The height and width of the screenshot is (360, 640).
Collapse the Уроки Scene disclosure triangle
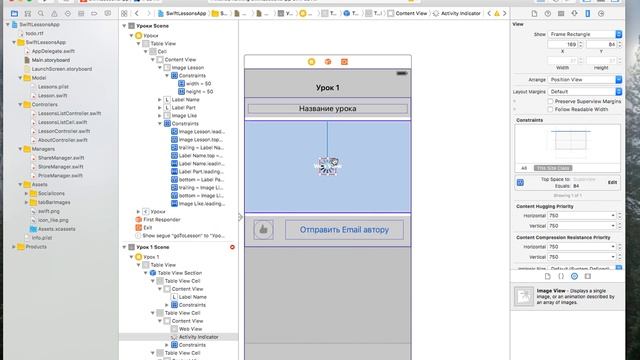[124, 26]
